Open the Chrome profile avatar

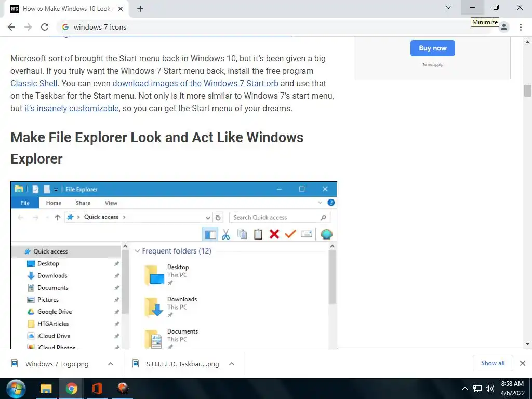tap(504, 27)
